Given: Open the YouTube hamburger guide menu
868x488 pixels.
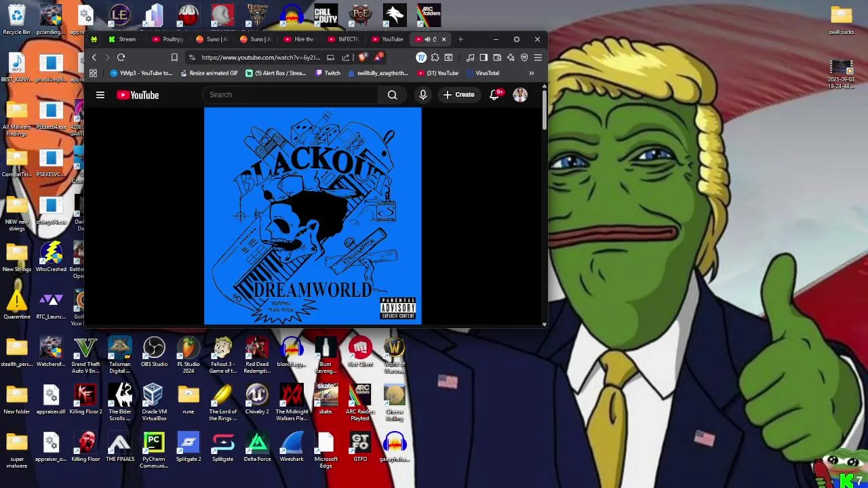Looking at the screenshot, I should 100,95.
